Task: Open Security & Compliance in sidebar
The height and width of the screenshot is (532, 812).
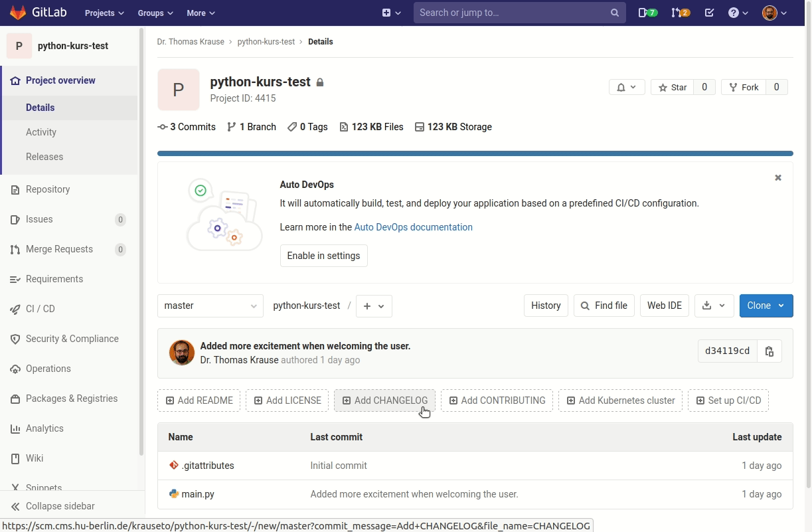Action: pyautogui.click(x=72, y=339)
